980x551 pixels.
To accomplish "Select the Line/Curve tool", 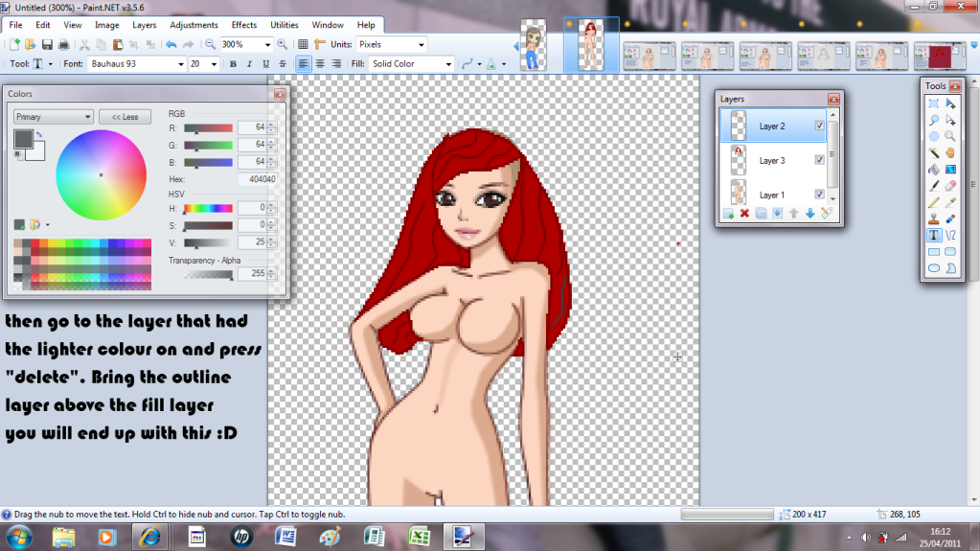I will (950, 235).
